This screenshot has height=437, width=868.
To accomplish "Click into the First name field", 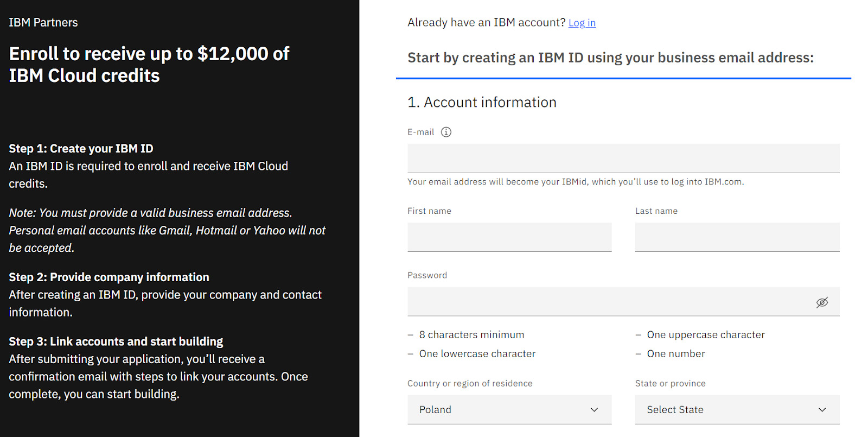I will tap(509, 237).
